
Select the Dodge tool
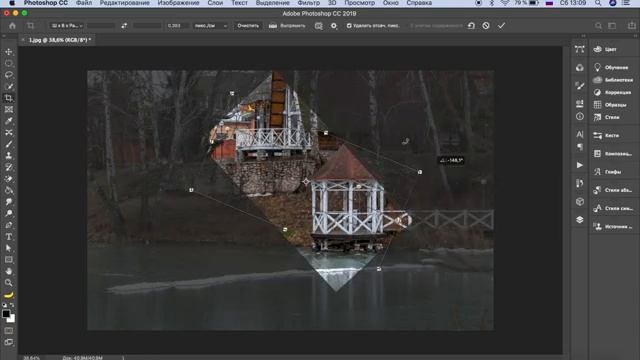[9, 213]
